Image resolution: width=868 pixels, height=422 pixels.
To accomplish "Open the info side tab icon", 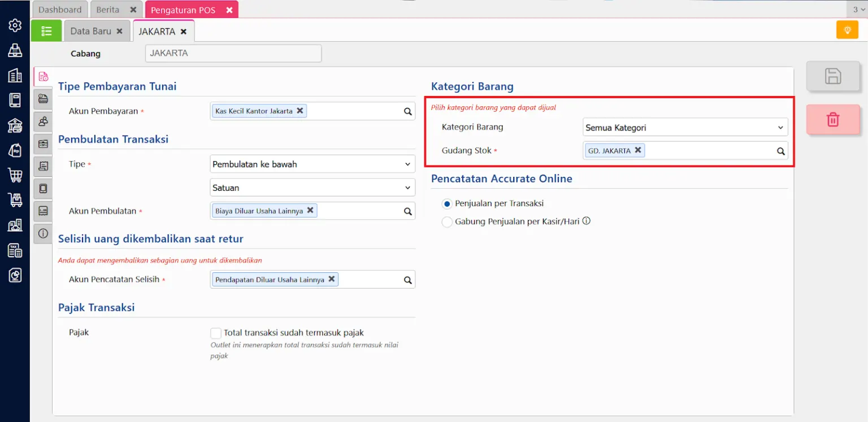I will tap(43, 233).
